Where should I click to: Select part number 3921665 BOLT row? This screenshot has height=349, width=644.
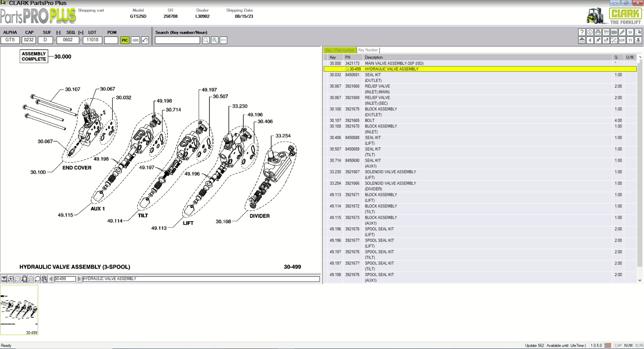click(x=480, y=120)
